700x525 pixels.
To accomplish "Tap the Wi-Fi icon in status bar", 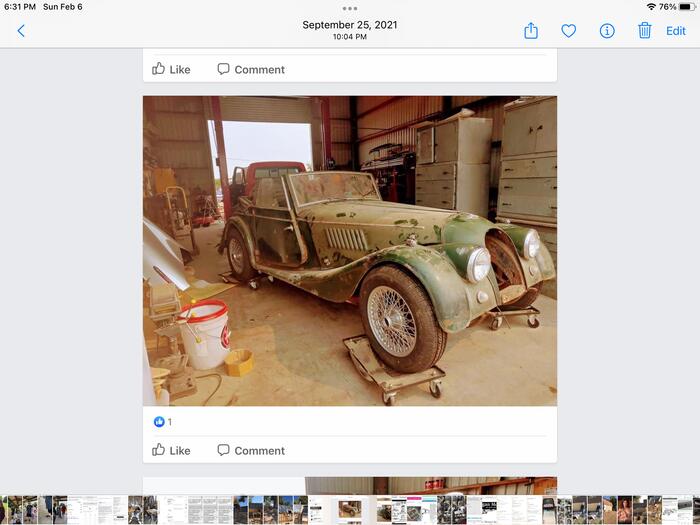I will pyautogui.click(x=651, y=7).
